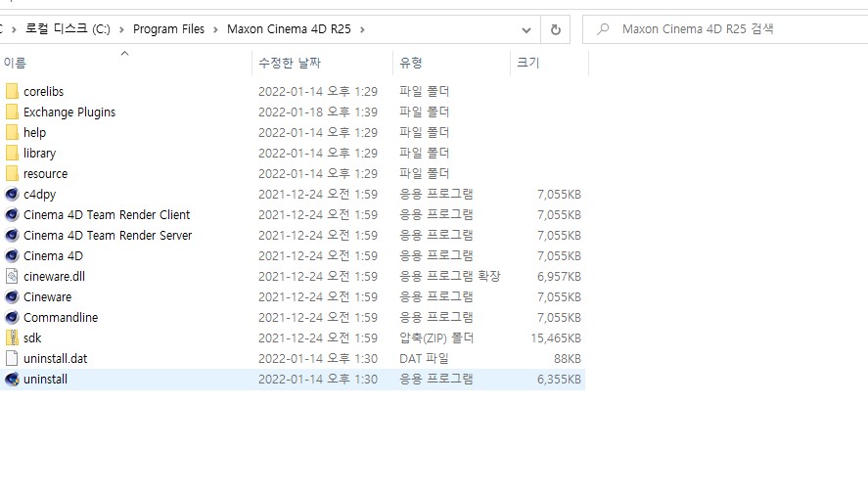This screenshot has width=868, height=495.
Task: Select file name 'Commandline'
Action: 61,317
